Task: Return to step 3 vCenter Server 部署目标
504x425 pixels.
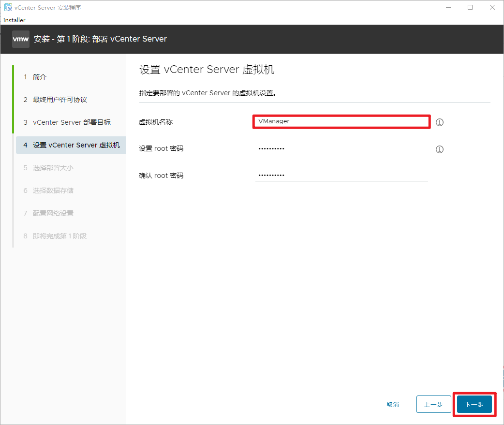Action: pyautogui.click(x=72, y=122)
